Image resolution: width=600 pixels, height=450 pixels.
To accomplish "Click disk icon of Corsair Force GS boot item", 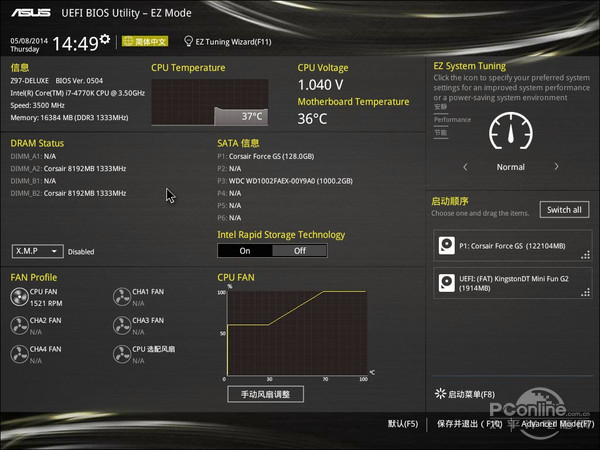I will click(x=447, y=246).
